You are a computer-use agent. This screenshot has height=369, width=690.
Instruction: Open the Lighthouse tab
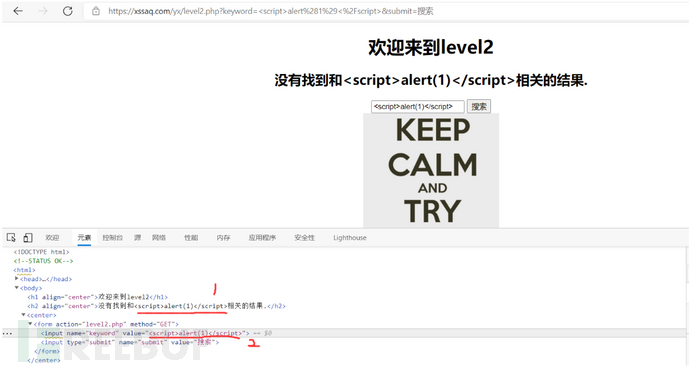coord(350,237)
